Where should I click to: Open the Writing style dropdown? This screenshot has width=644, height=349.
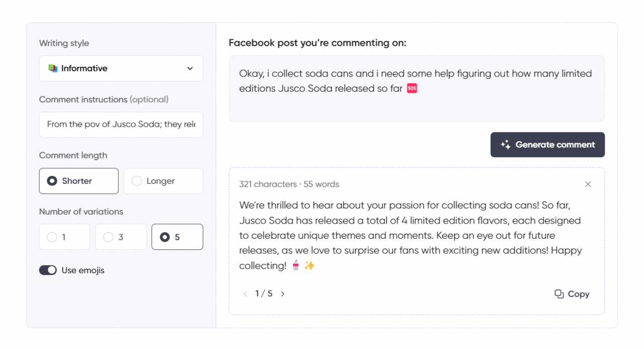point(121,68)
